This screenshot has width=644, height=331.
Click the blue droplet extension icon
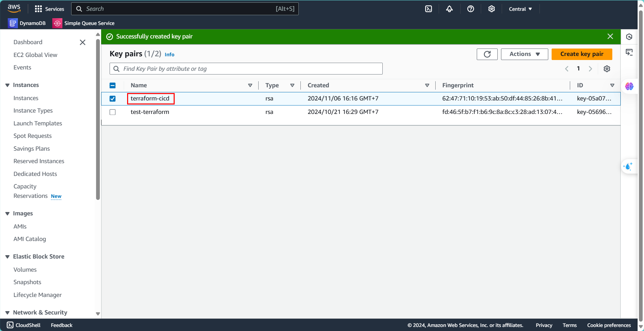pos(628,166)
